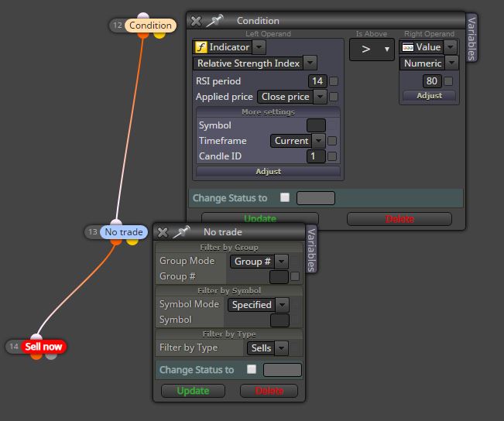This screenshot has height=421, width=504.
Task: Click top input connector of Sell now node
Action: point(36,337)
